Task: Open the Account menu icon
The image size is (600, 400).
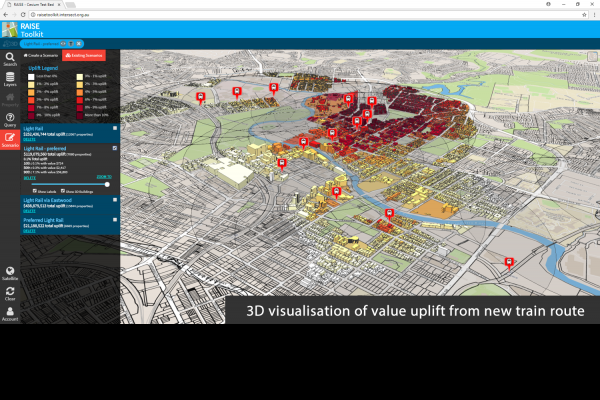Action: (10, 312)
